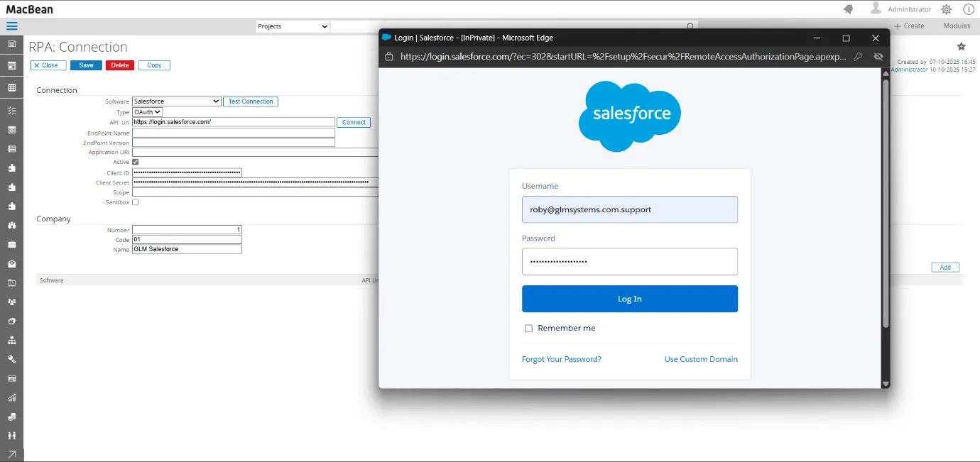980x462 pixels.
Task: Click the lock icon beside the Salesforce URL
Action: click(388, 57)
